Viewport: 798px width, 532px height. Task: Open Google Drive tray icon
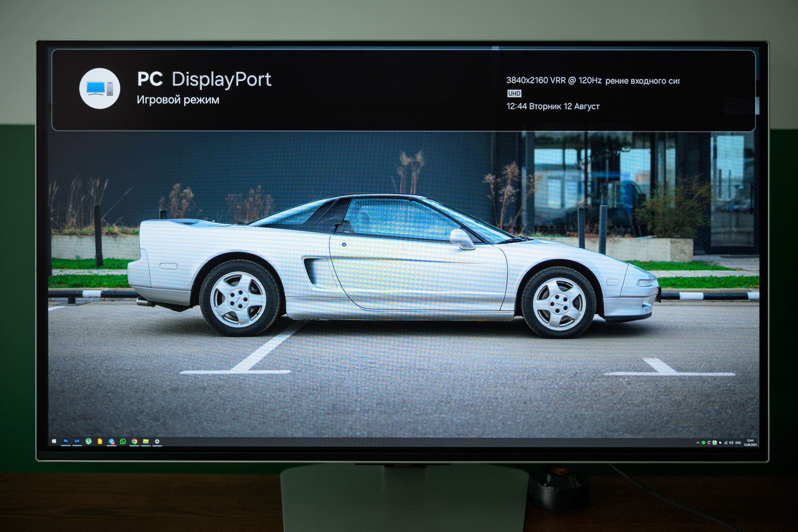pyautogui.click(x=714, y=443)
